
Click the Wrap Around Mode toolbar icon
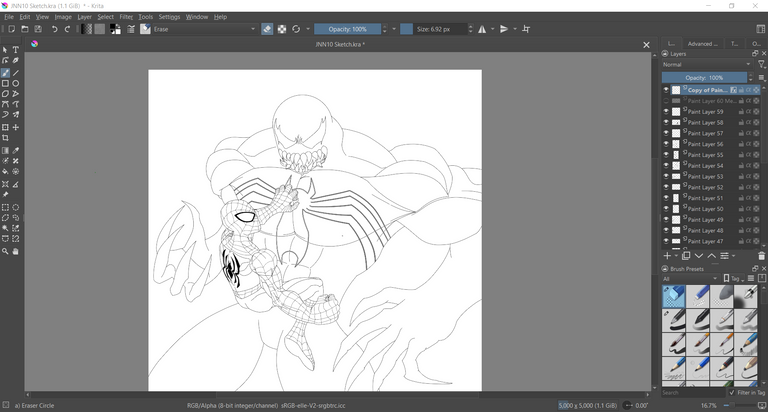coord(526,29)
